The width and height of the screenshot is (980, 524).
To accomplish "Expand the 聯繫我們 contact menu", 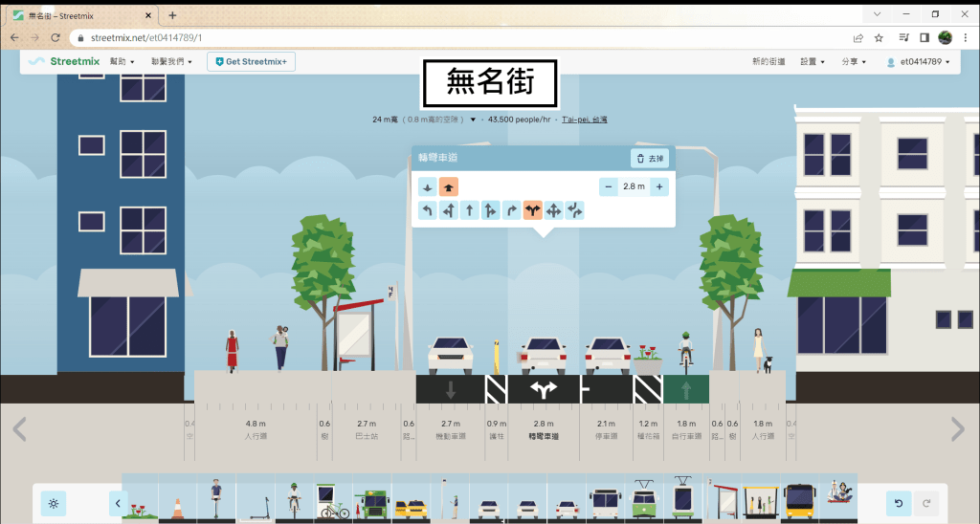I will pos(171,62).
